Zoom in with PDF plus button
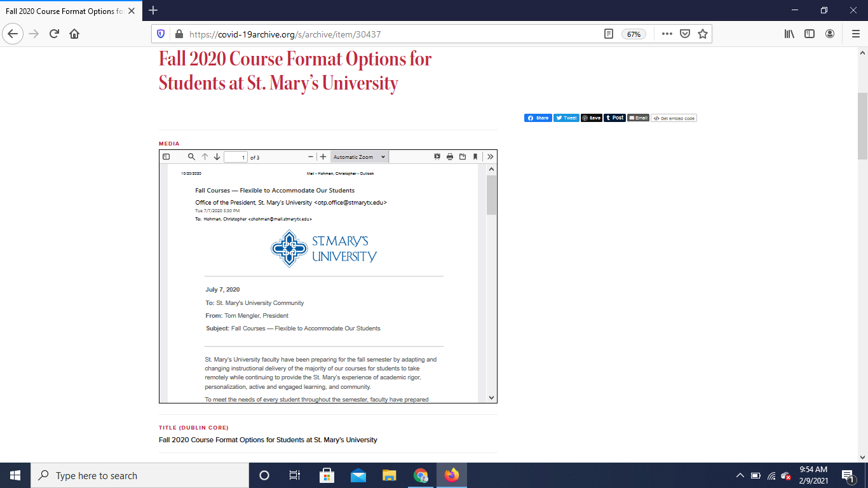The image size is (868, 488). coord(323,157)
